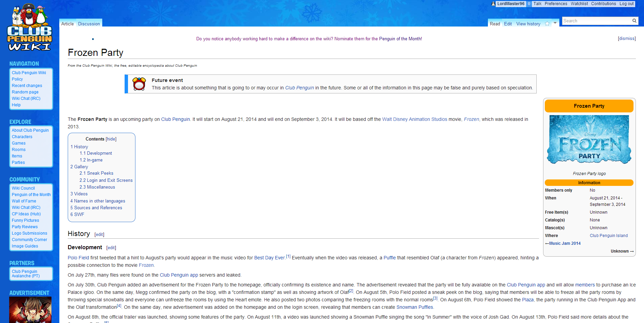The width and height of the screenshot is (644, 323).
Task: Open the Games sidebar link
Action: [x=19, y=143]
